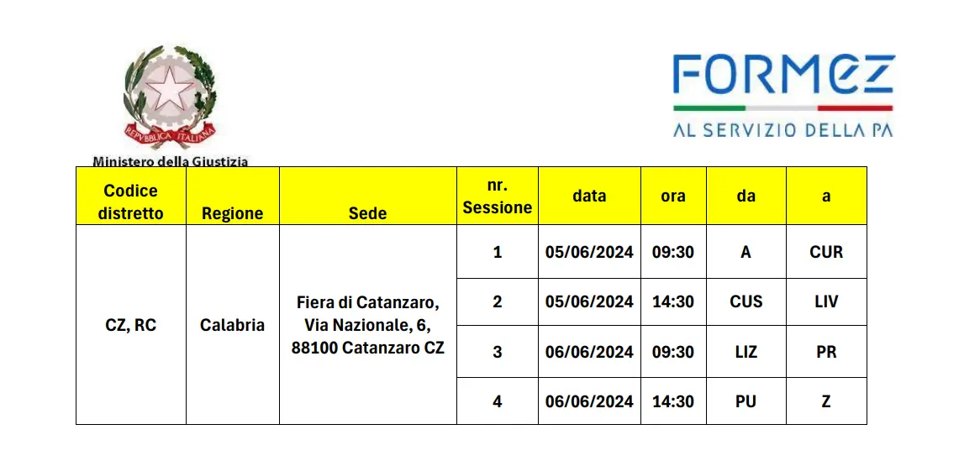
Task: Click the CUS starting surname cell
Action: [746, 301]
